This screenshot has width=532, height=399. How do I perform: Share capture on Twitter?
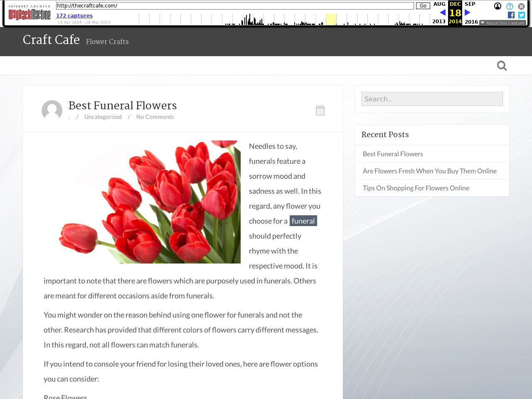[x=522, y=15]
